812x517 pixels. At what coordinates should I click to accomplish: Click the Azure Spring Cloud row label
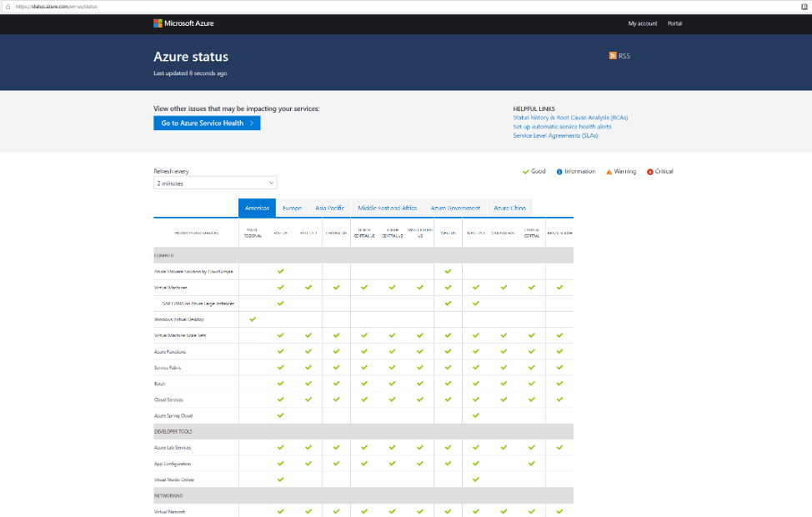tap(173, 415)
